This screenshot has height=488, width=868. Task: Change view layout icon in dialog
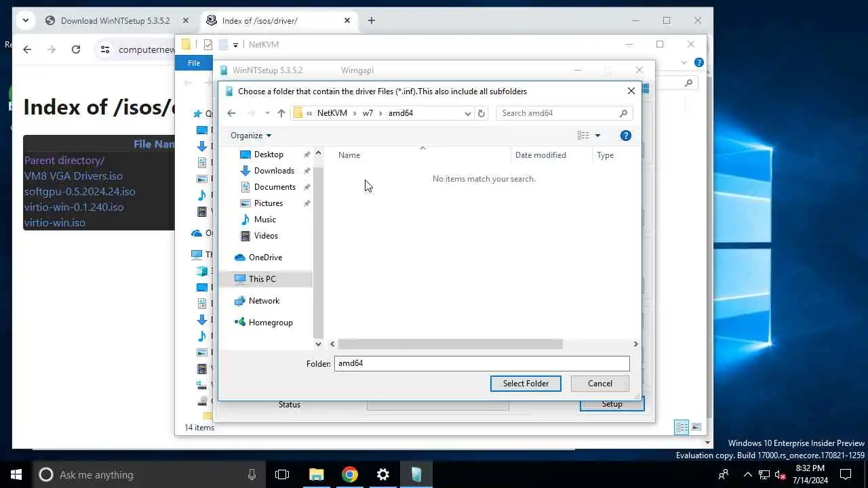click(x=583, y=136)
